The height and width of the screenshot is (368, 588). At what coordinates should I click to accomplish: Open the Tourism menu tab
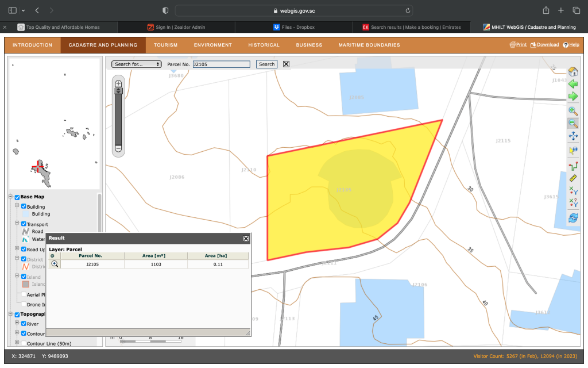165,45
